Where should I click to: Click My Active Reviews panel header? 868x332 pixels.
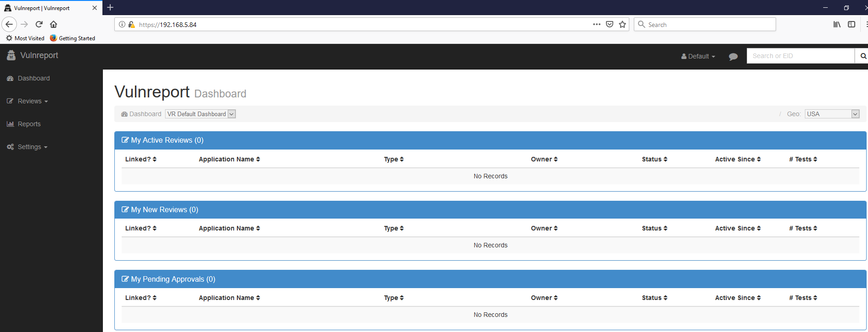490,140
